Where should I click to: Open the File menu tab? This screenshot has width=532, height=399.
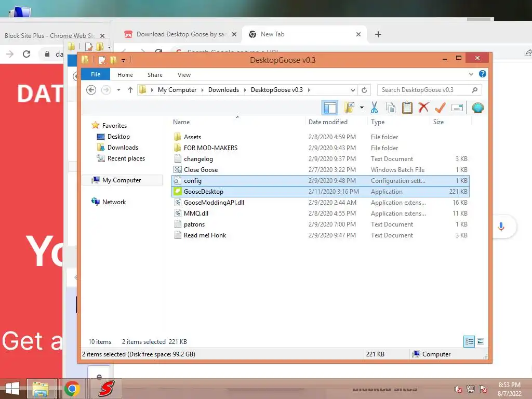tap(96, 74)
